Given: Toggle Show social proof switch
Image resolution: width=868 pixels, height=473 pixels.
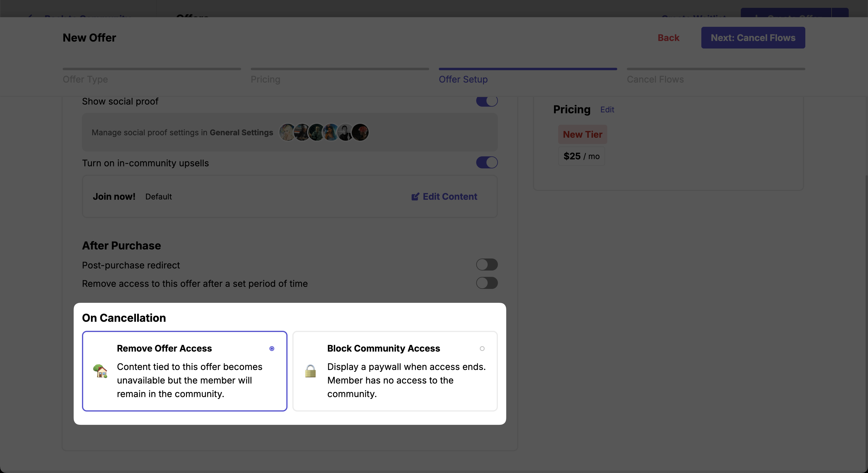Looking at the screenshot, I should (486, 101).
